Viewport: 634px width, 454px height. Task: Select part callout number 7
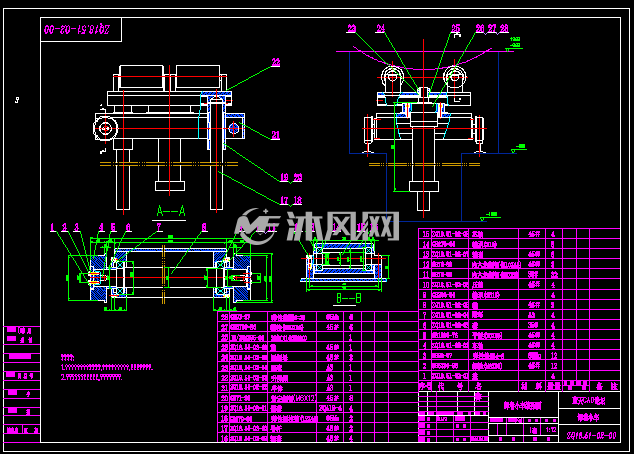click(159, 228)
